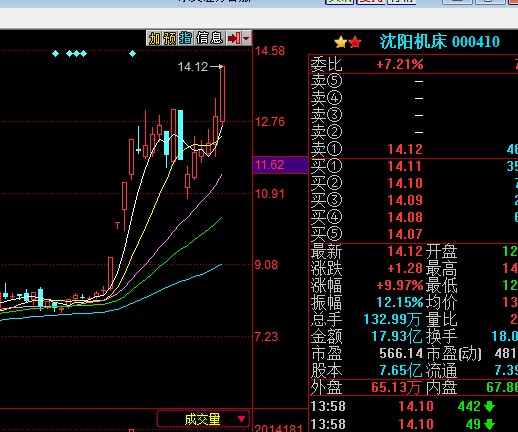Click the 流通 label
518x432 pixels.
pyautogui.click(x=442, y=371)
